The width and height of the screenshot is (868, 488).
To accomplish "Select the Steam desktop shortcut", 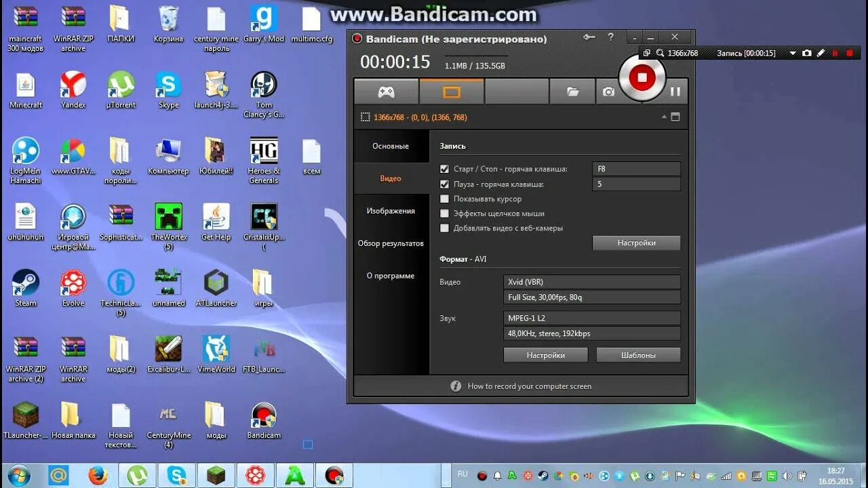I will [26, 289].
